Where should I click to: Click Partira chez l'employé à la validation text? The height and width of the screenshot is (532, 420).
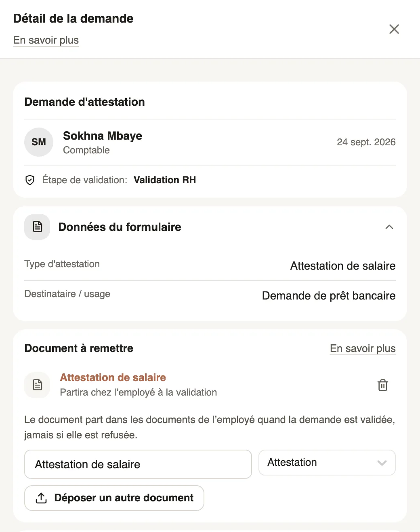139,392
